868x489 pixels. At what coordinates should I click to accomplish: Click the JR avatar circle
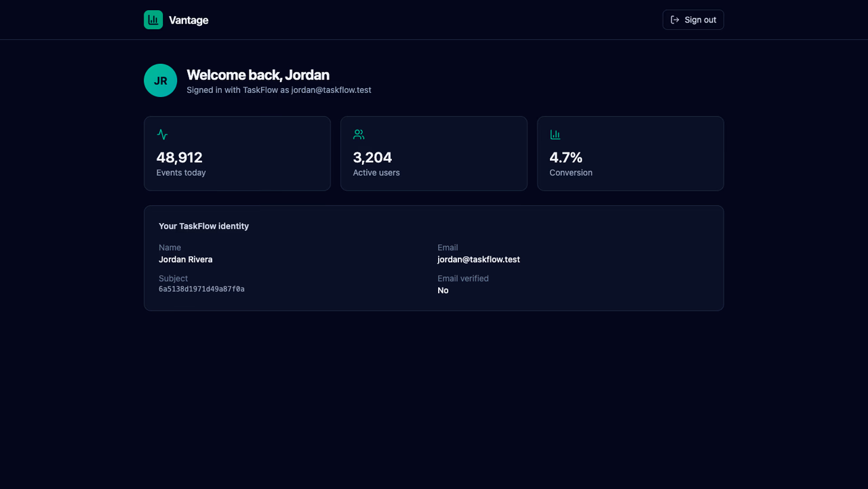[x=161, y=81]
